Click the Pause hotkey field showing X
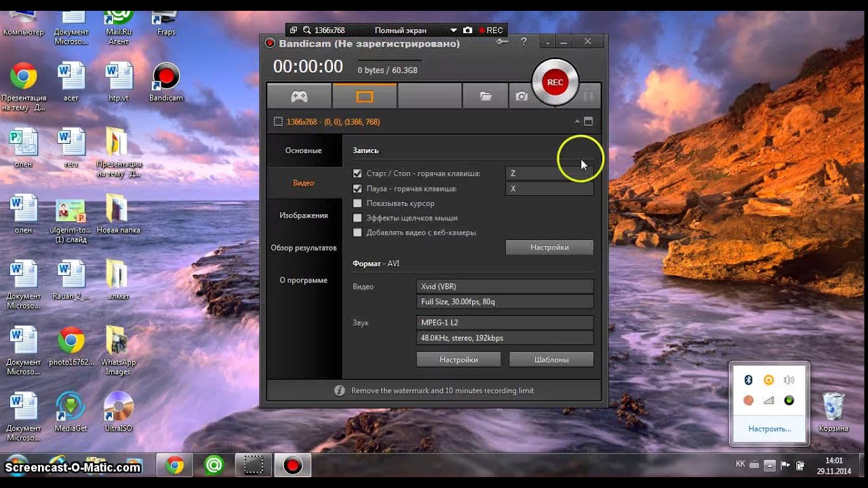This screenshot has height=488, width=868. pyautogui.click(x=549, y=188)
